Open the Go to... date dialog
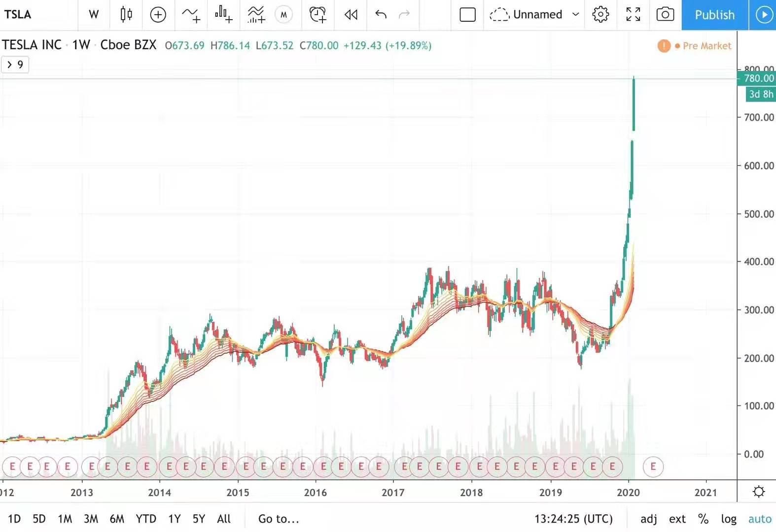The image size is (776, 532). click(x=279, y=519)
